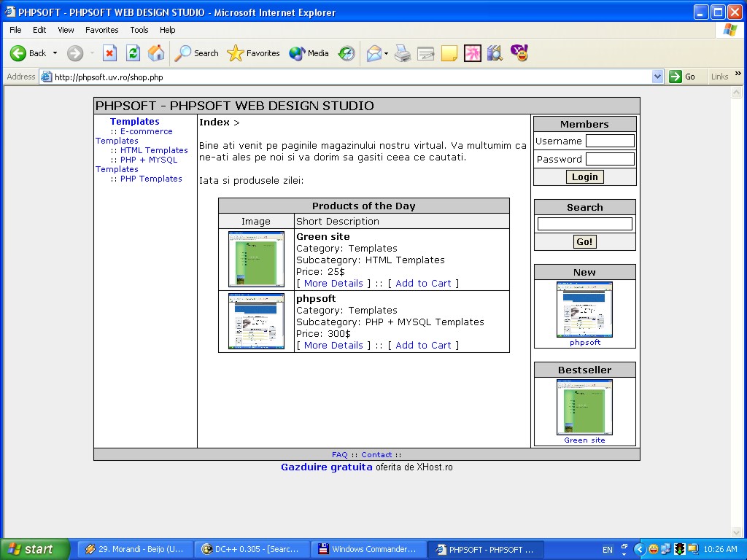Open the Media globe button
747x560 pixels.
309,53
